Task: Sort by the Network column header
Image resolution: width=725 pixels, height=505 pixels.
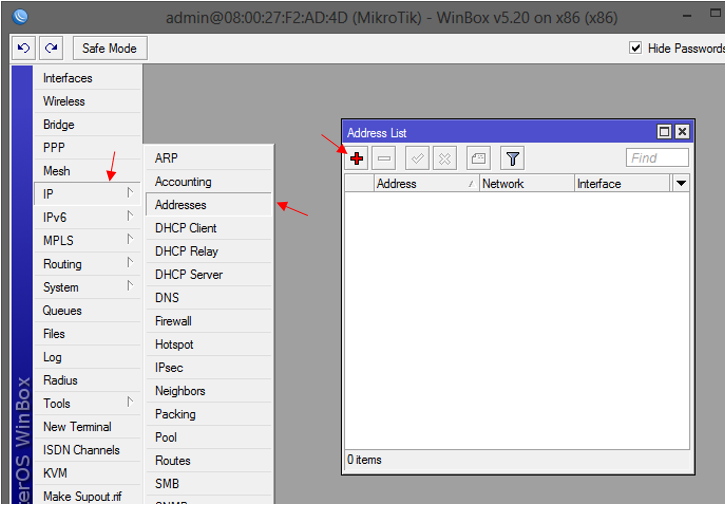Action: [x=527, y=184]
